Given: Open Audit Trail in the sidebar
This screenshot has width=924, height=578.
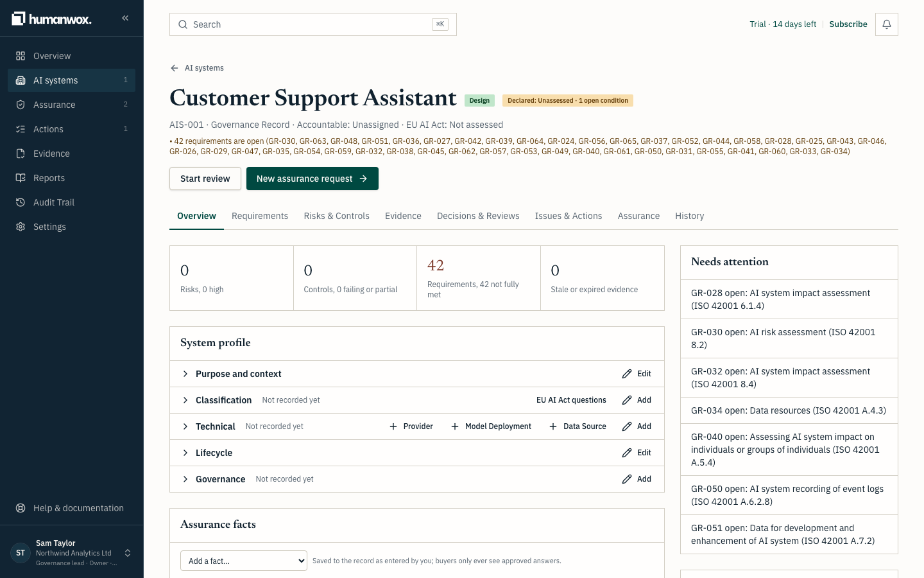Looking at the screenshot, I should pyautogui.click(x=72, y=202).
